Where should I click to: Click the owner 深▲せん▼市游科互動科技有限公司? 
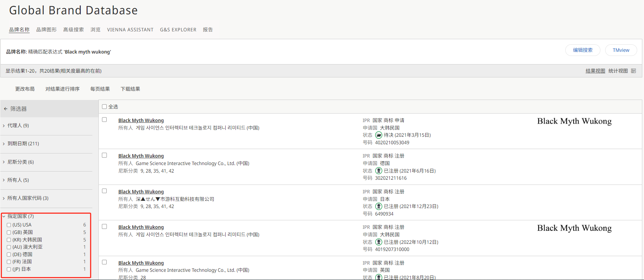tap(175, 199)
